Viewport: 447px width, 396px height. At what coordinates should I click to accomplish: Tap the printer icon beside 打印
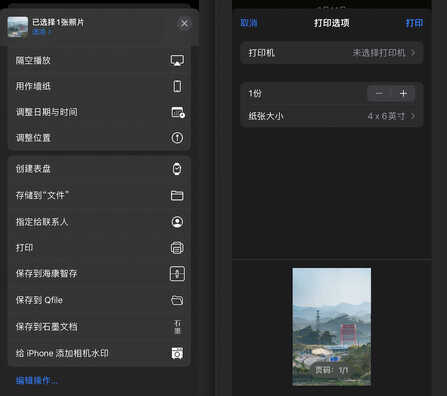point(177,248)
